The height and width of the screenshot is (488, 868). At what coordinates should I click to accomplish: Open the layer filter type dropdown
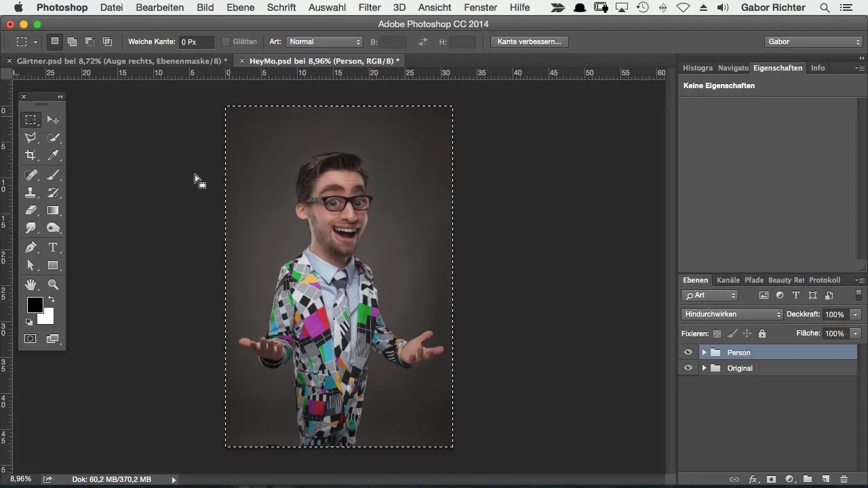point(710,296)
